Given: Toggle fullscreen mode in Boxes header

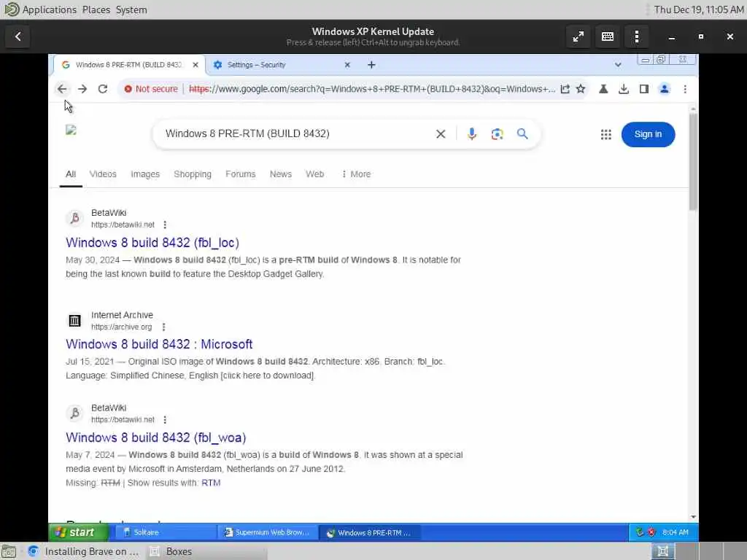Looking at the screenshot, I should pyautogui.click(x=578, y=36).
